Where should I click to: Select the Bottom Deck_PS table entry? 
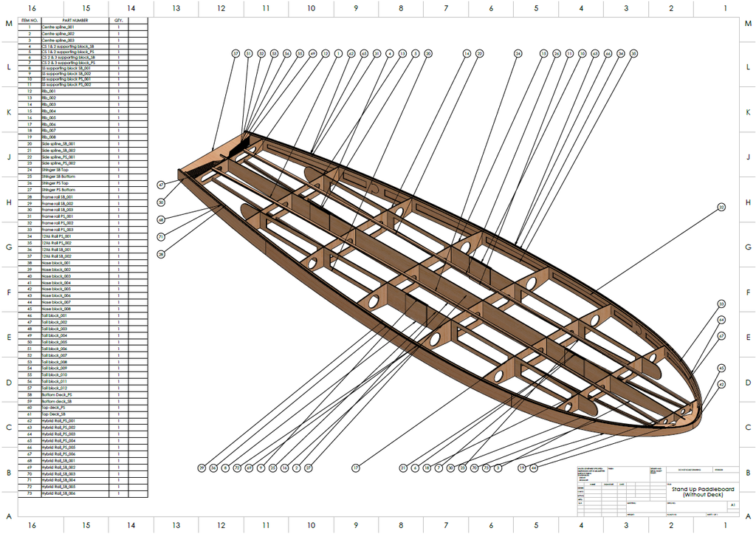pos(57,394)
